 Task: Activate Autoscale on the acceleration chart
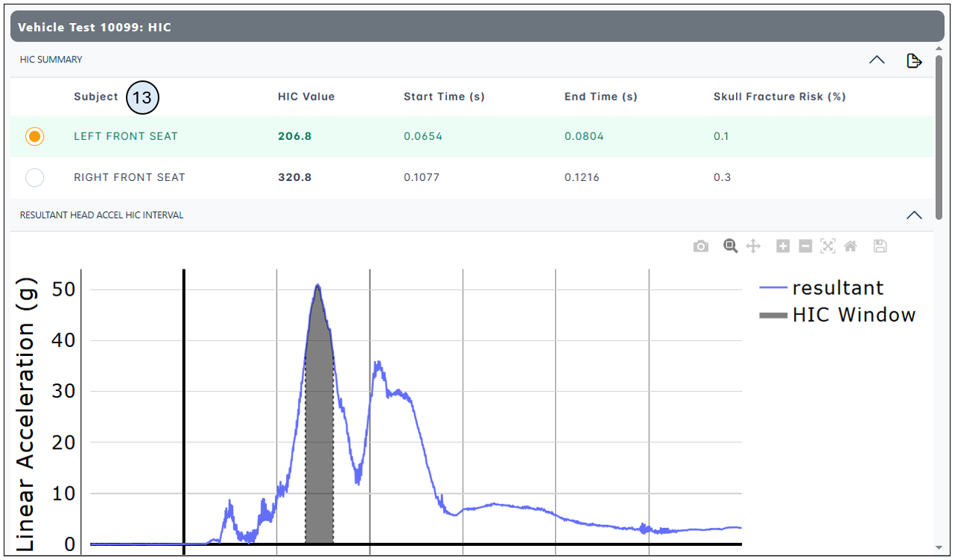(x=828, y=246)
